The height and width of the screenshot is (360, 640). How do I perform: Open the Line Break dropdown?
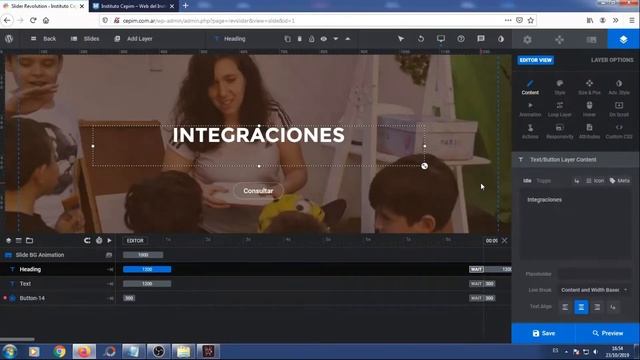(594, 290)
